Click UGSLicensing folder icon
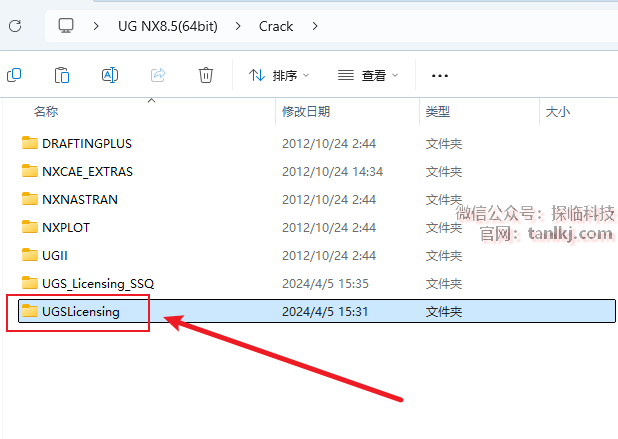This screenshot has width=618, height=439. click(30, 311)
